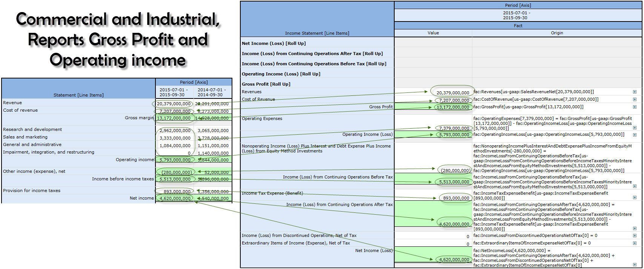This screenshot has width=644, height=269.
Task: Click the 'Value' column header
Action: [433, 33]
